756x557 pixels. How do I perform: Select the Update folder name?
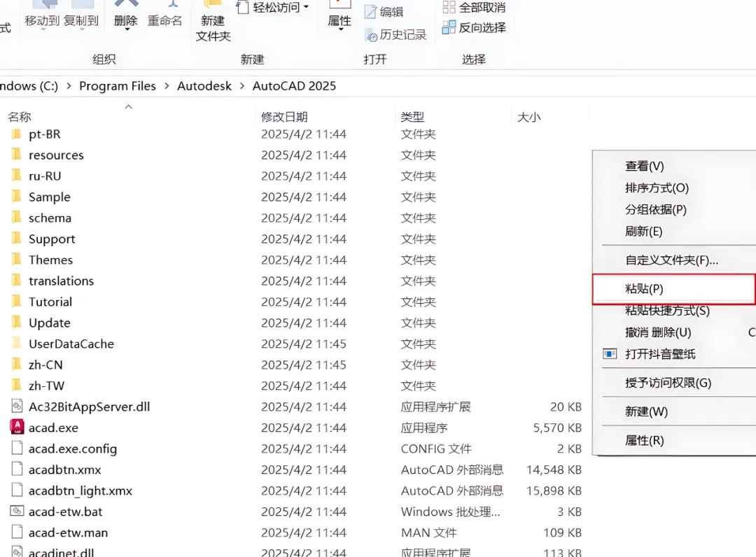click(x=50, y=323)
